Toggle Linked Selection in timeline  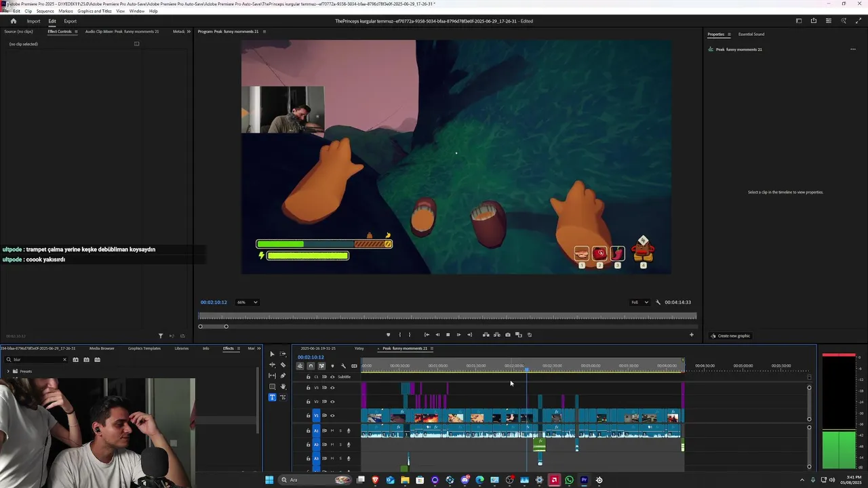pyautogui.click(x=321, y=366)
